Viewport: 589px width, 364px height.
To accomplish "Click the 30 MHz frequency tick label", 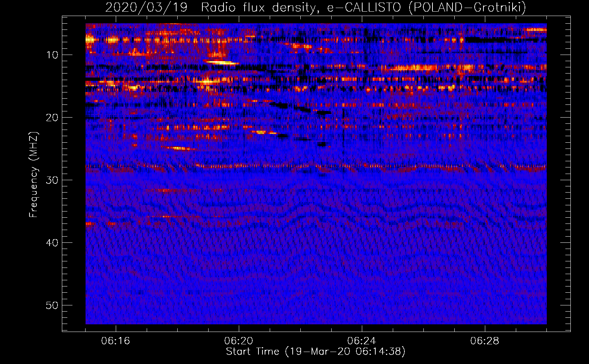I will pos(52,180).
